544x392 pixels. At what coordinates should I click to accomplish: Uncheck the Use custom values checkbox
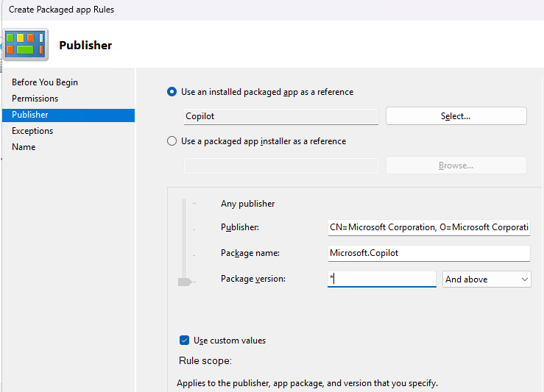click(x=184, y=340)
